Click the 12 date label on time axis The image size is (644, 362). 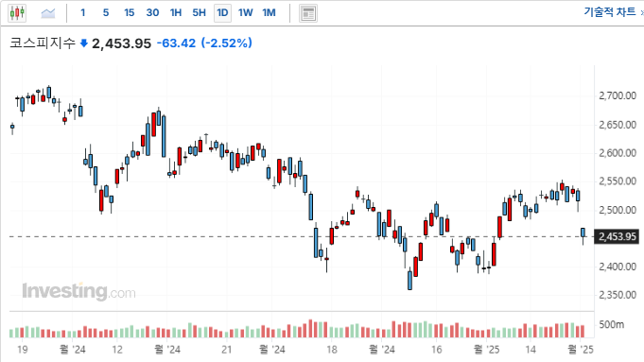pos(117,350)
